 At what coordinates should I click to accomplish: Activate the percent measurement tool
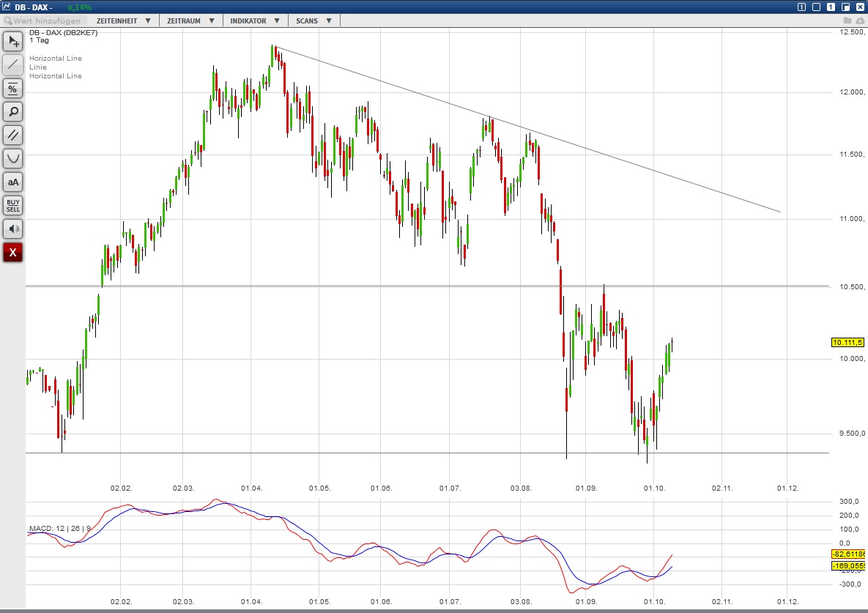12,89
